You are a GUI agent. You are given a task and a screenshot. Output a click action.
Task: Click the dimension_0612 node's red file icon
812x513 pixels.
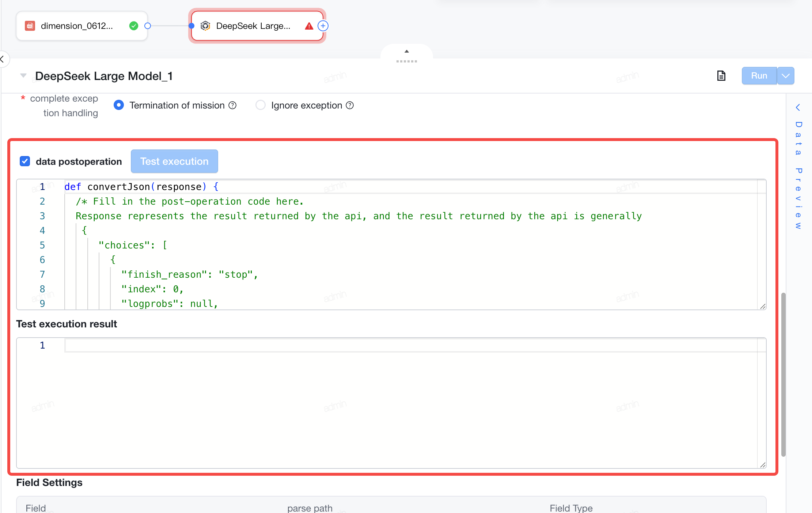[x=30, y=26]
